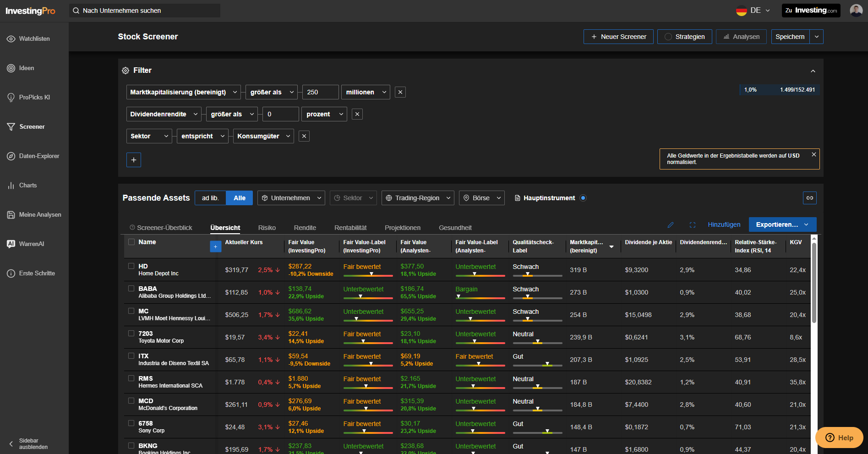Open the DE language selector
The height and width of the screenshot is (454, 868).
pyautogui.click(x=753, y=11)
